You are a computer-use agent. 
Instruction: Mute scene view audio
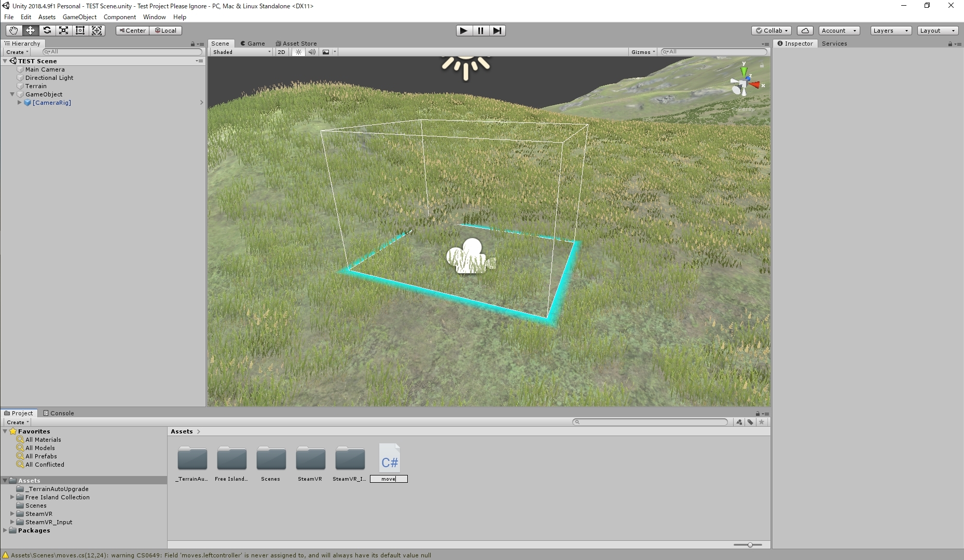pos(311,52)
